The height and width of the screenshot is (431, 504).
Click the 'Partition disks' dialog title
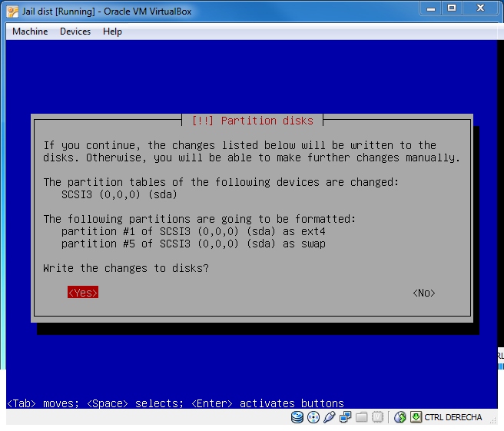tap(252, 121)
